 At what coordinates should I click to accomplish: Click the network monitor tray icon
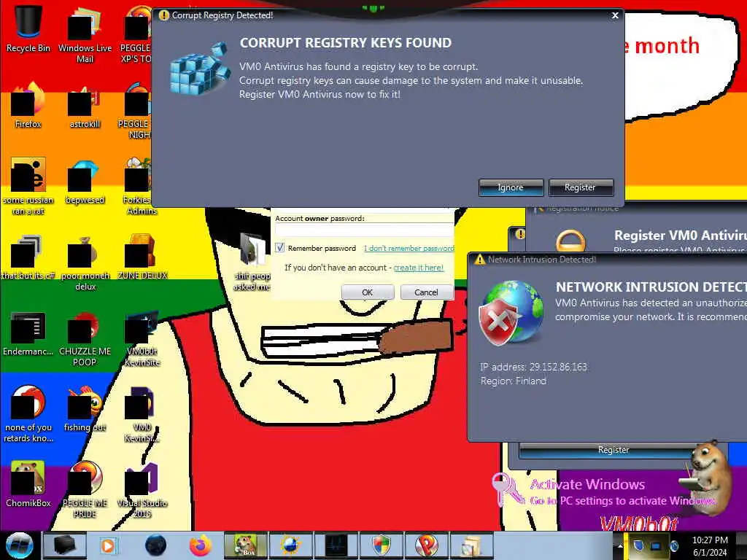[656, 545]
